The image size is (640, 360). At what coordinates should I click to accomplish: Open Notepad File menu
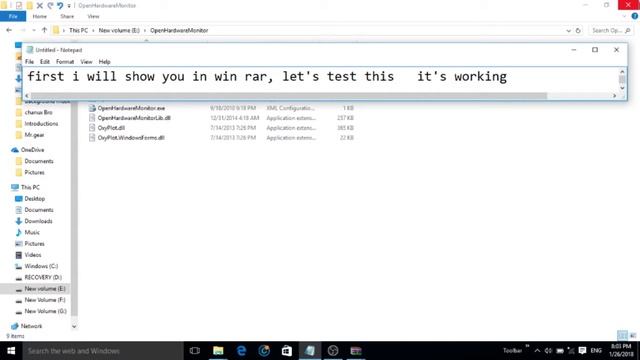tap(29, 62)
